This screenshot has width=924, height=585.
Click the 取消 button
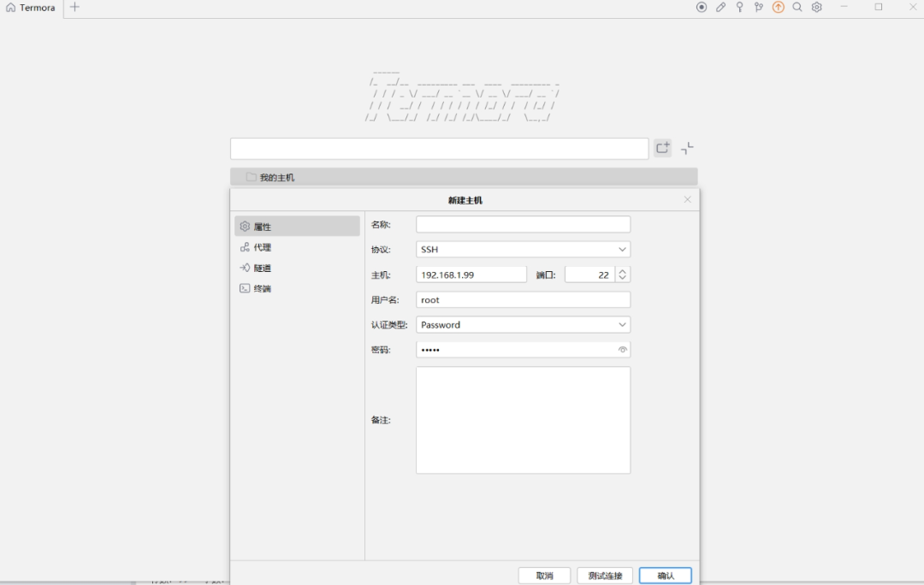pos(544,576)
